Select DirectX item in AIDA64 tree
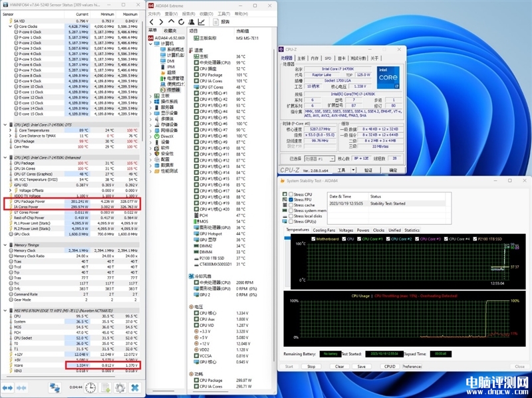This screenshot has width=532, height=398. (x=164, y=136)
